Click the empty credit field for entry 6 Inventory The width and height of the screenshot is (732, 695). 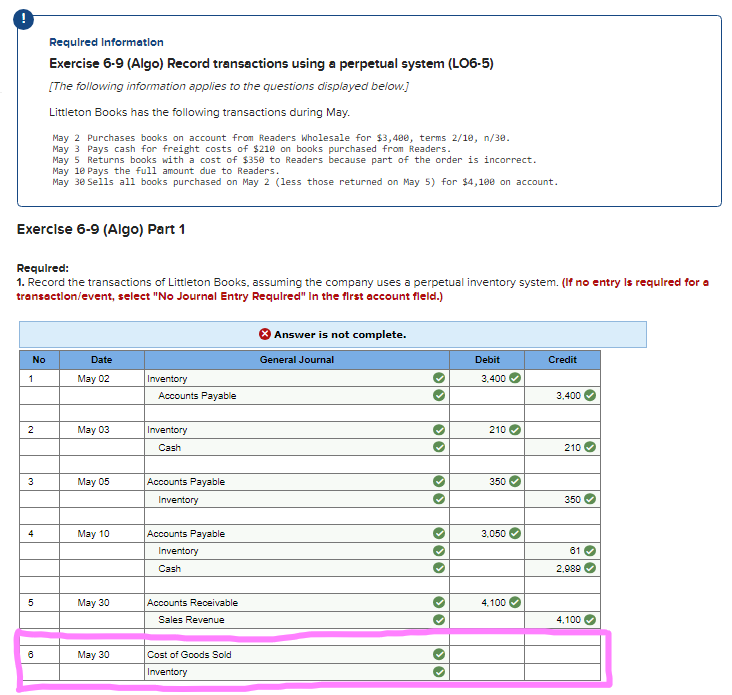click(x=562, y=672)
